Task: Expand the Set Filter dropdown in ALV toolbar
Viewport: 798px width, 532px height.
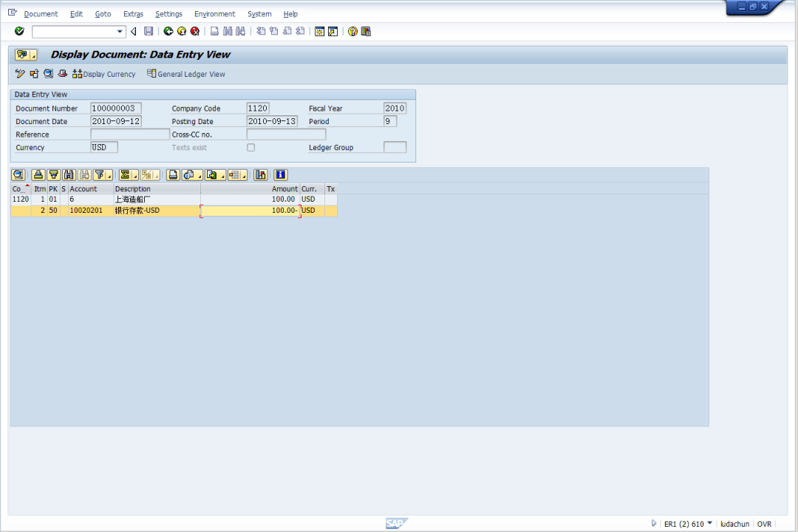Action: [x=109, y=176]
